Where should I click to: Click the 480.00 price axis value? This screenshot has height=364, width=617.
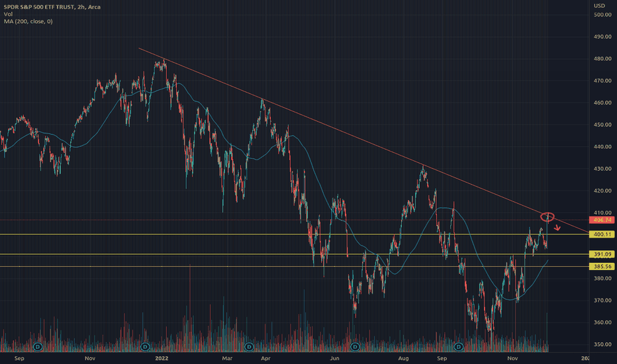click(x=602, y=59)
